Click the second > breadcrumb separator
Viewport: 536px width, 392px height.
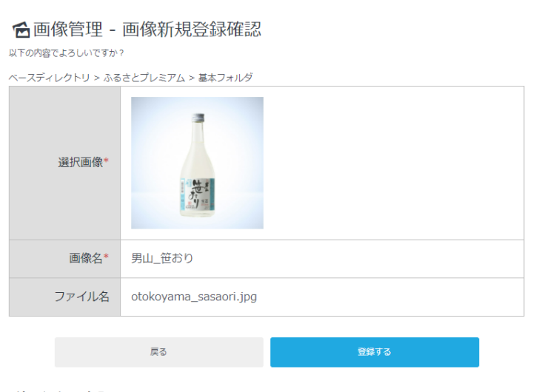point(192,77)
